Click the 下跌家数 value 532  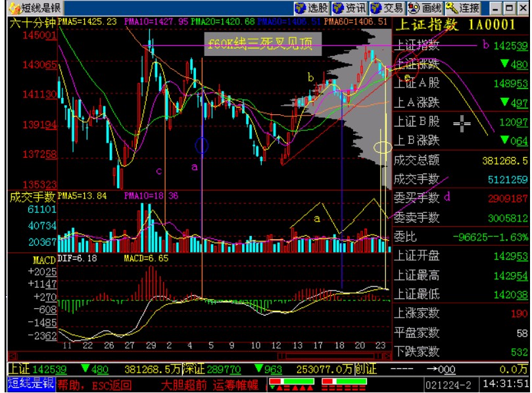point(519,352)
